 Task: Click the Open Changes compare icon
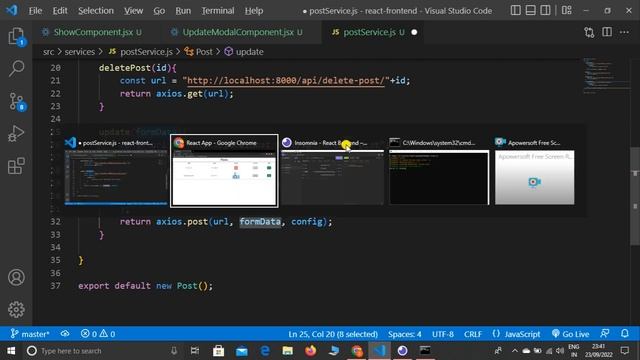click(x=589, y=32)
